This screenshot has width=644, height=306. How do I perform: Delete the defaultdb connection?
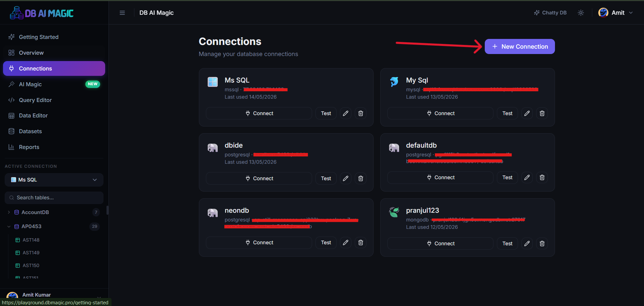click(542, 177)
